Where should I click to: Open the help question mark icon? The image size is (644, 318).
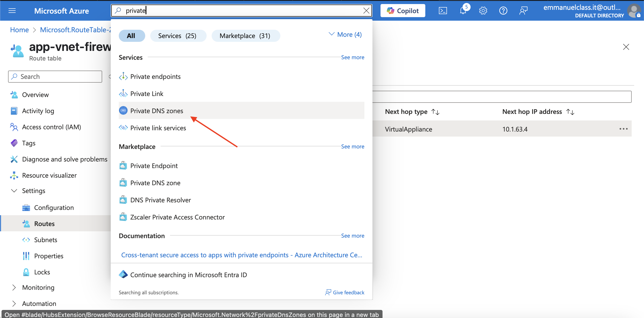[x=503, y=11]
